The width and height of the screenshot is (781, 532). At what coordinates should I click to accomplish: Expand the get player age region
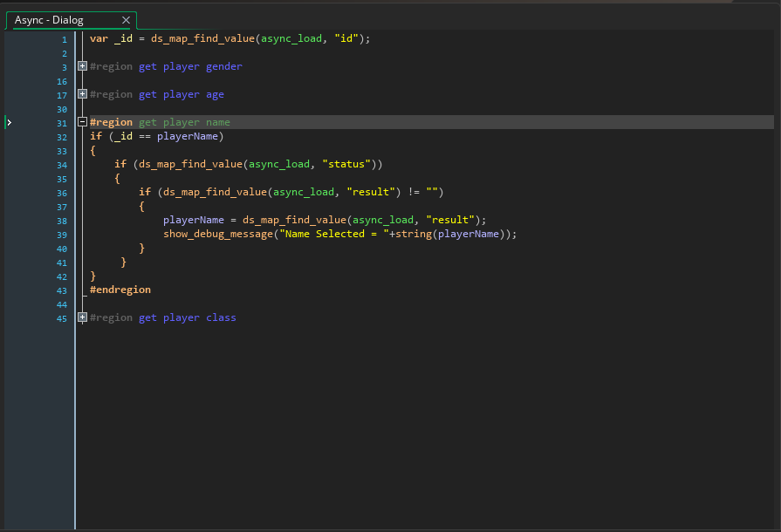click(83, 94)
